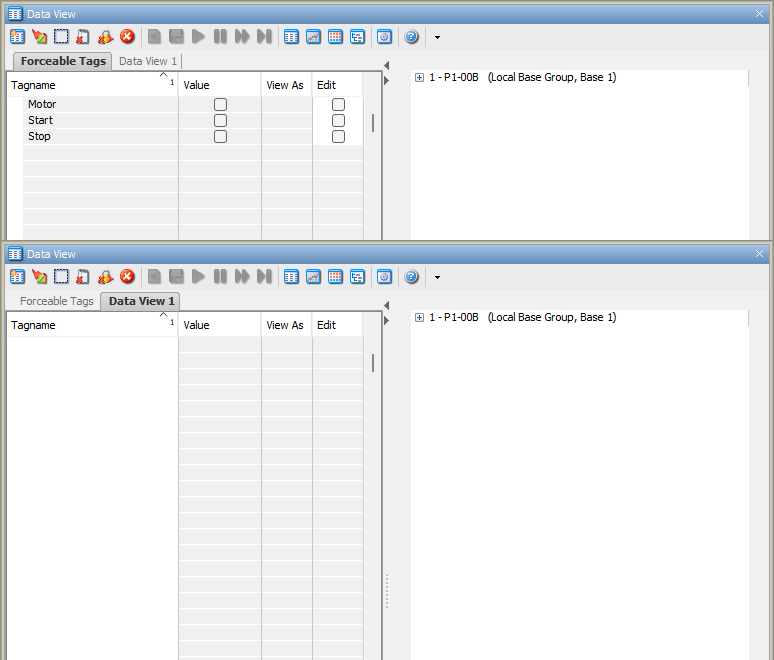Sort by Tagname column header in the upper window
The image size is (774, 660).
click(x=90, y=86)
